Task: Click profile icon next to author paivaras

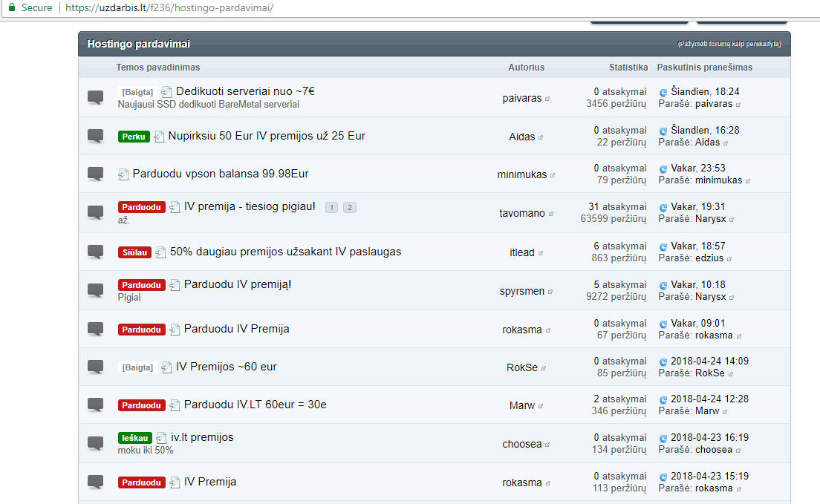Action: tap(547, 99)
